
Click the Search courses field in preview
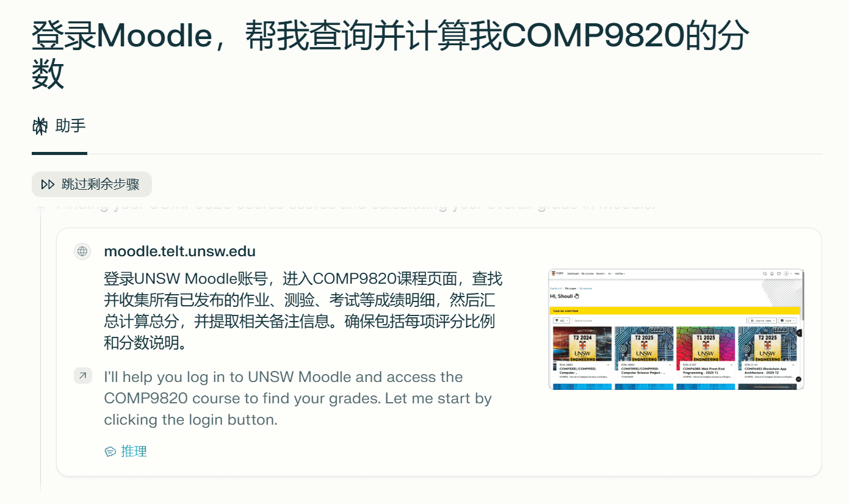660,320
